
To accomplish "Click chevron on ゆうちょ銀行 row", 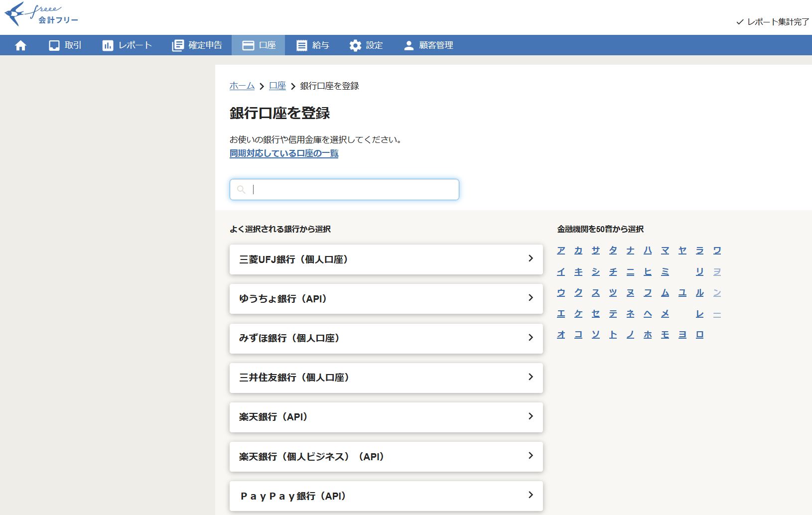I will (x=531, y=297).
